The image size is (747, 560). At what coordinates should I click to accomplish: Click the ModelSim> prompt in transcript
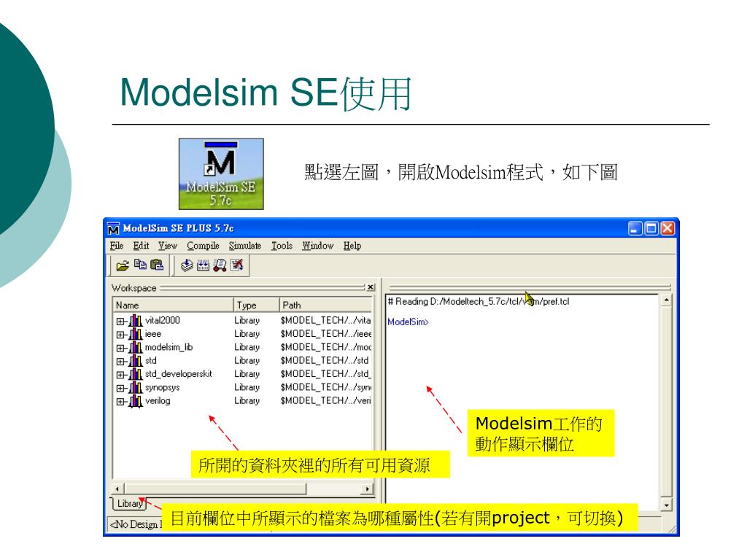[409, 322]
